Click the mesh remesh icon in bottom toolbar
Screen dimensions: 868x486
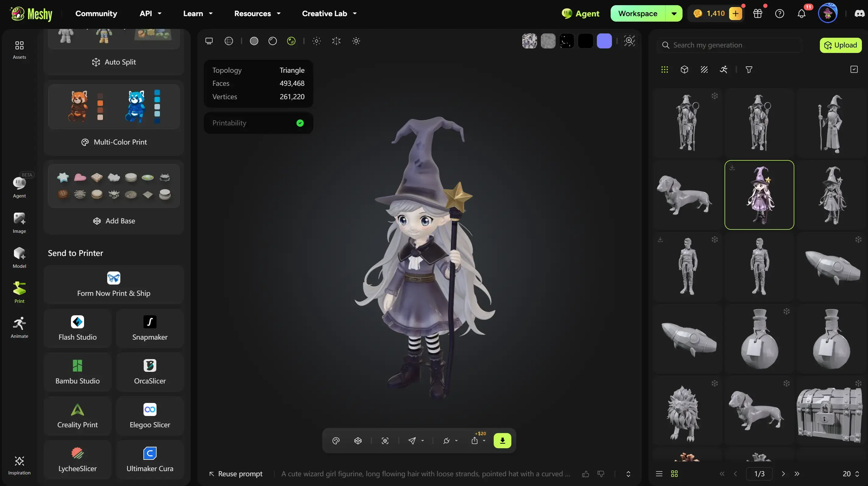click(358, 441)
